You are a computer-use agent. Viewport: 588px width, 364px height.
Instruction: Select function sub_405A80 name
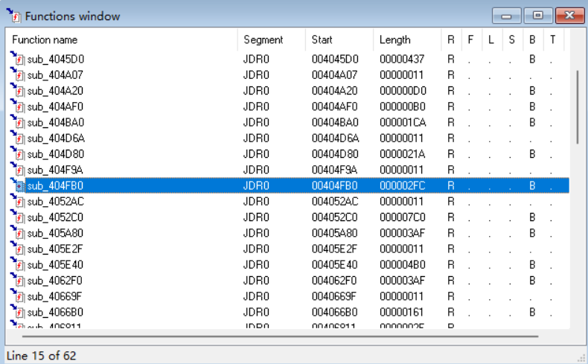(55, 233)
